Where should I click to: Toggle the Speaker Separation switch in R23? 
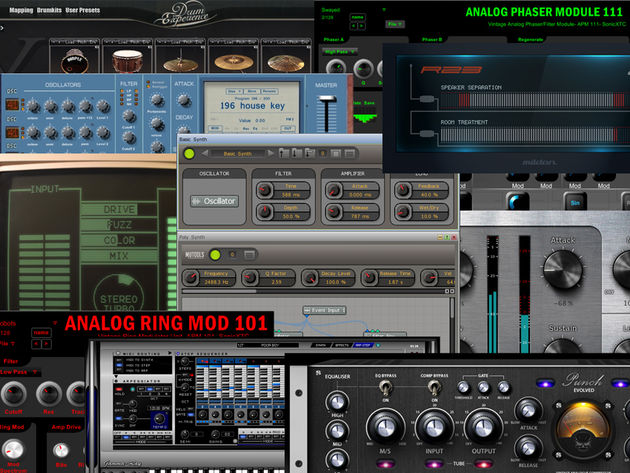[x=427, y=99]
